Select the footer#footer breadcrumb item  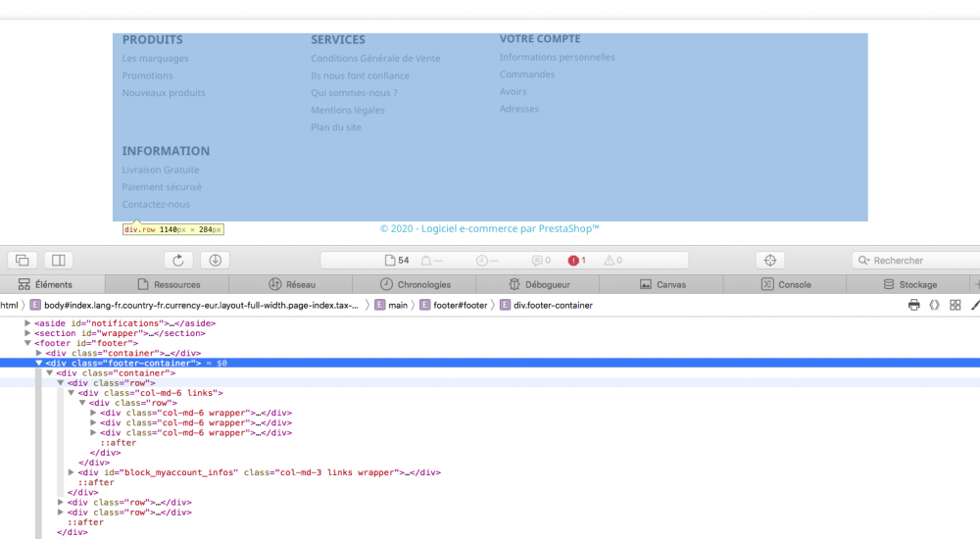pos(453,305)
